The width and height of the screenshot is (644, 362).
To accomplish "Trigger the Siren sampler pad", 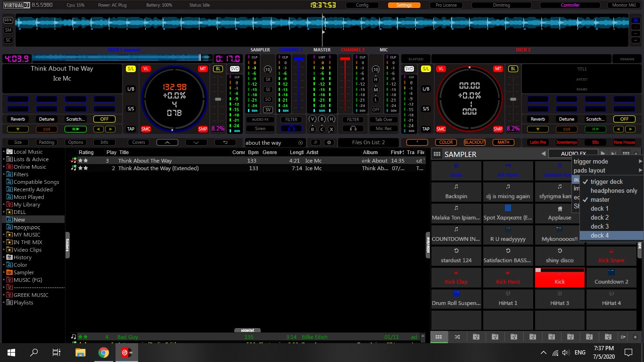I will tap(456, 171).
